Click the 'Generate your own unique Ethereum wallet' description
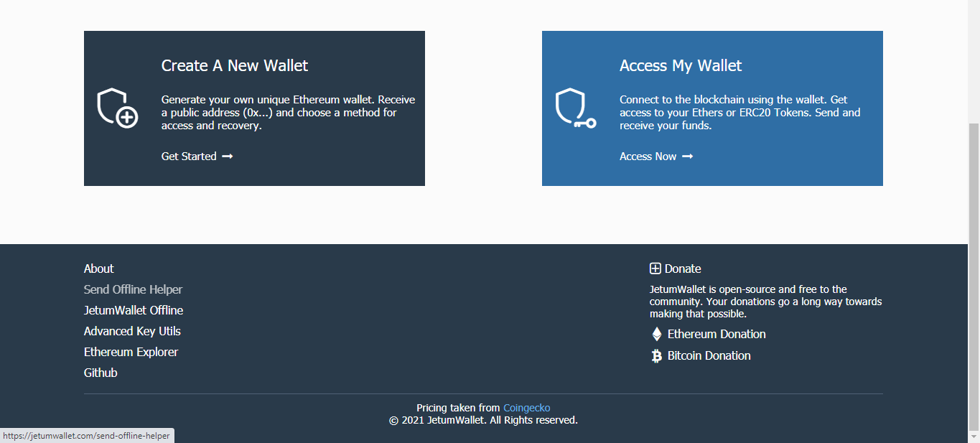 [x=288, y=113]
